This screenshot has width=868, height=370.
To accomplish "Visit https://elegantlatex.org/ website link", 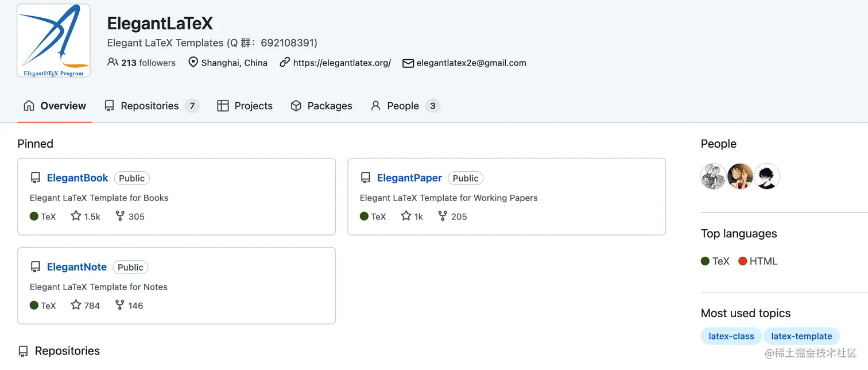I will (342, 63).
